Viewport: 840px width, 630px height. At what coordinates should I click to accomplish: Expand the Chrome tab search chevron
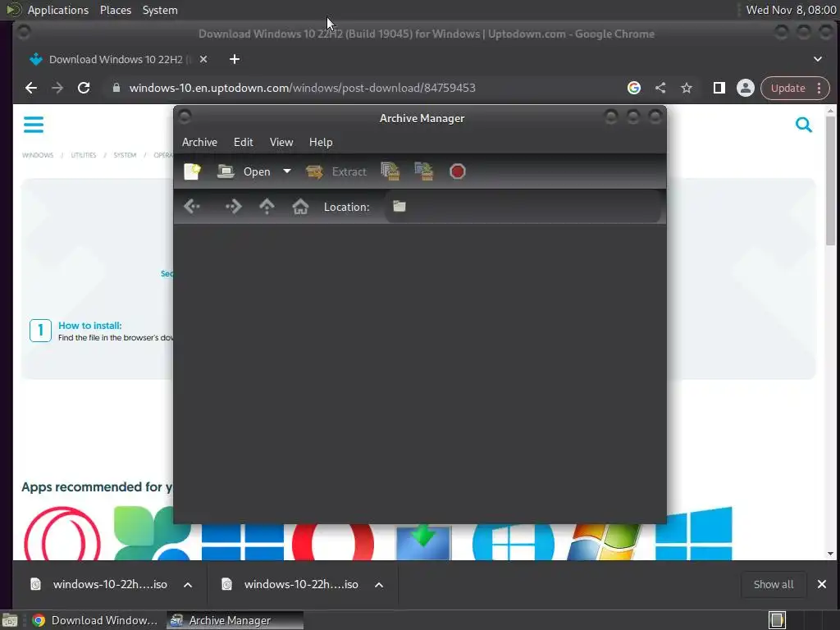pos(818,59)
